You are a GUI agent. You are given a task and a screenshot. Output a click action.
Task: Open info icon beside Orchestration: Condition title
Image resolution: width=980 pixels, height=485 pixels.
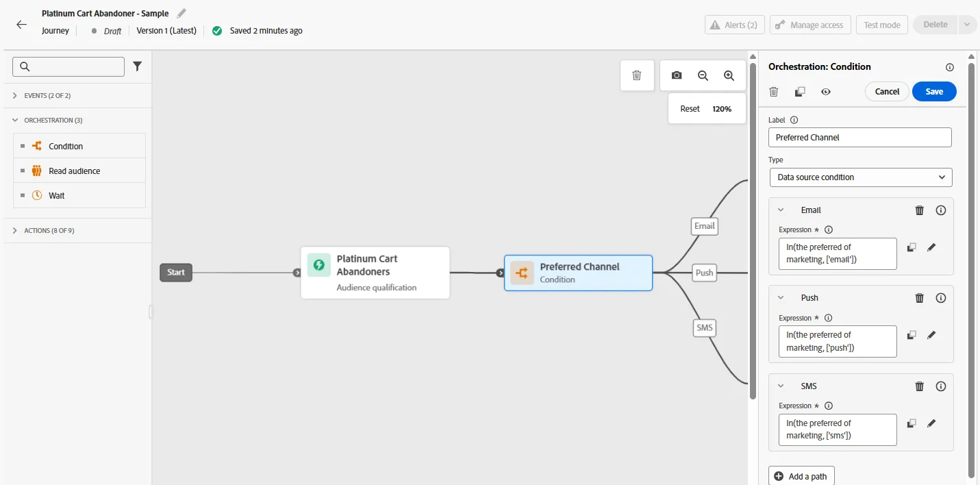pyautogui.click(x=950, y=67)
